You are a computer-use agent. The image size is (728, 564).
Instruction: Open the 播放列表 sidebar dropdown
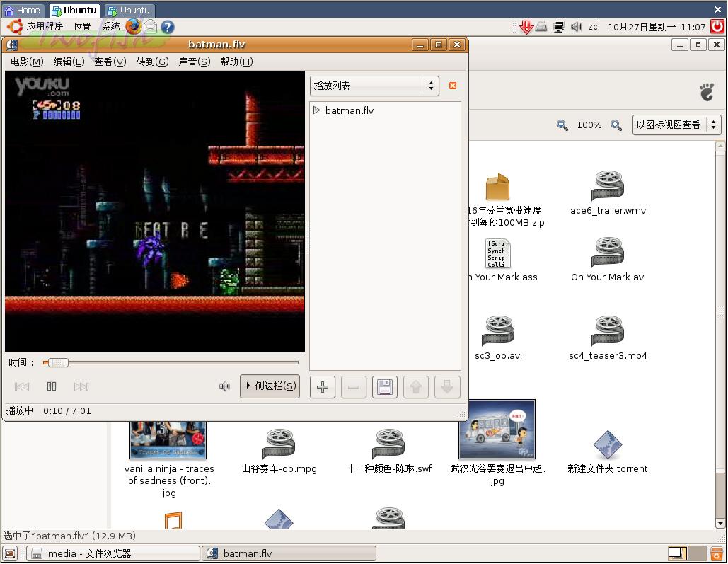pyautogui.click(x=374, y=86)
